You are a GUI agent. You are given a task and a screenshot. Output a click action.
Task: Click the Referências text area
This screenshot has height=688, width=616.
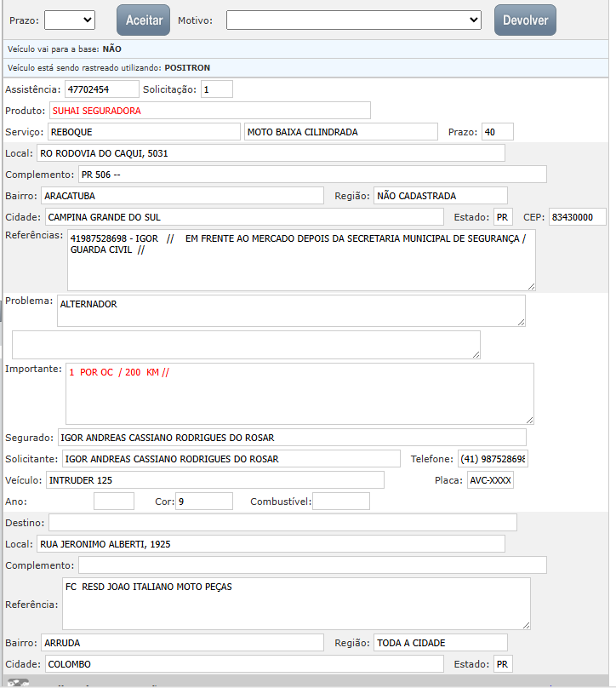point(301,260)
